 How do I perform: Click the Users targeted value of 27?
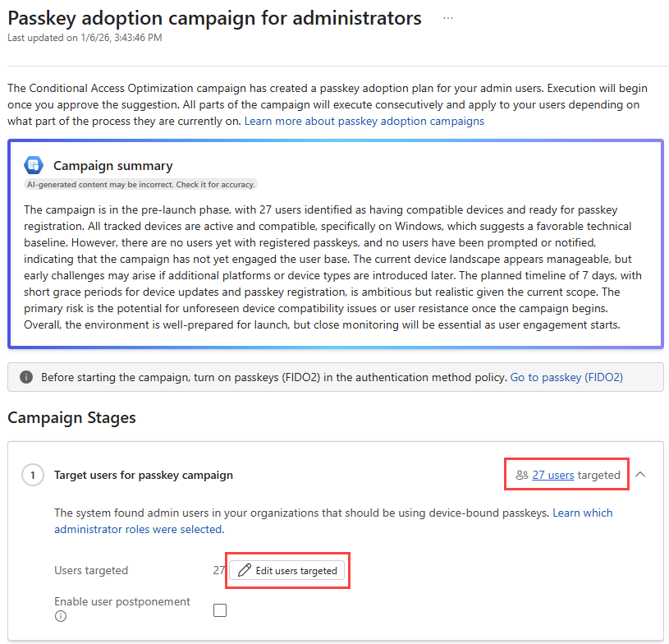pos(218,570)
